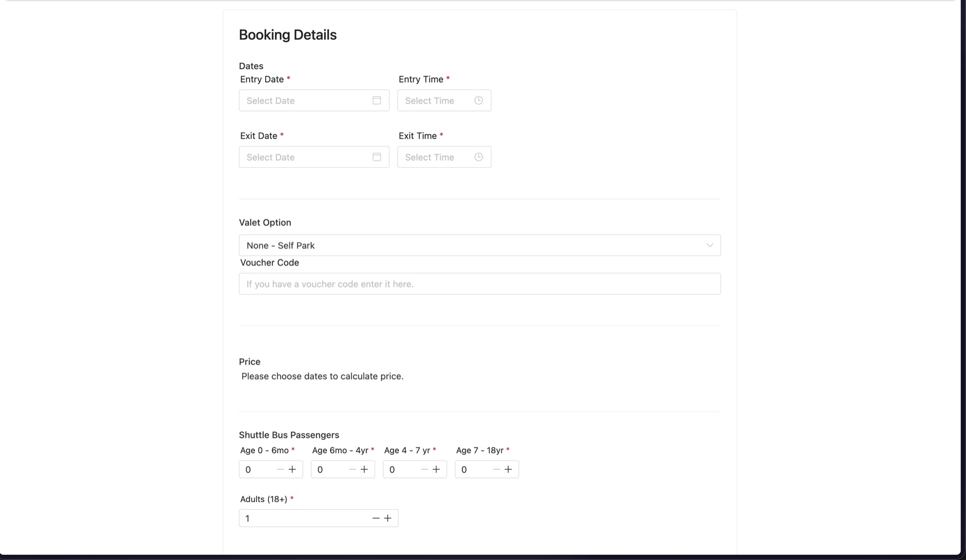This screenshot has width=966, height=560.
Task: Click the clock icon in Exit Time field
Action: [x=479, y=157]
